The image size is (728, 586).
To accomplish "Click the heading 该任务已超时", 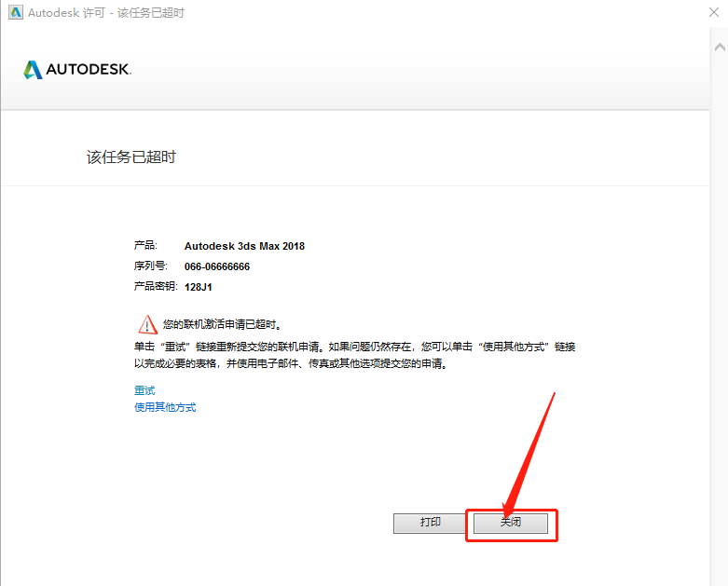I will click(131, 157).
